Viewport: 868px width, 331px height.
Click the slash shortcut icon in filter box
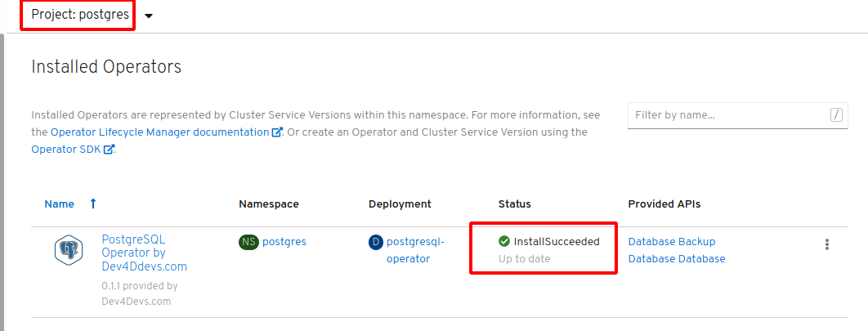pyautogui.click(x=836, y=115)
